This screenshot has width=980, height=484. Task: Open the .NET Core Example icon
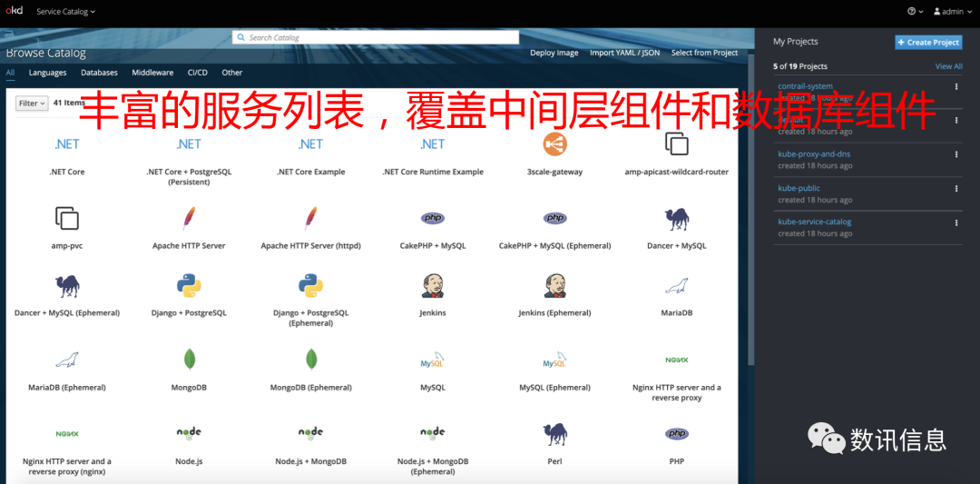[x=310, y=144]
